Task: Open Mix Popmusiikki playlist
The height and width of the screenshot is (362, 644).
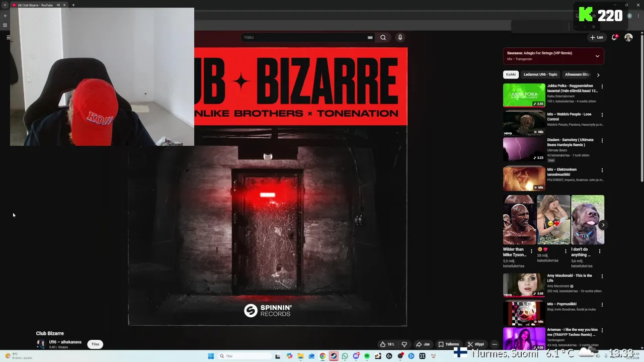Action: (x=524, y=313)
